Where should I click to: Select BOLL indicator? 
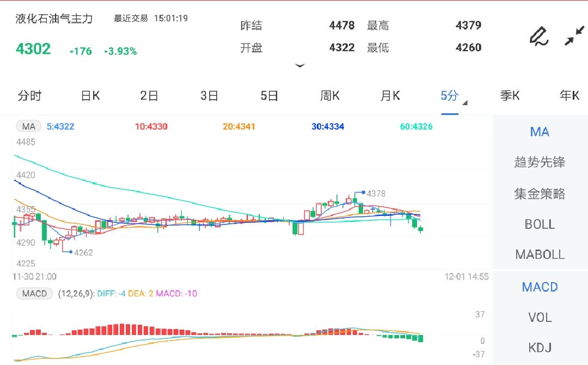tap(540, 224)
